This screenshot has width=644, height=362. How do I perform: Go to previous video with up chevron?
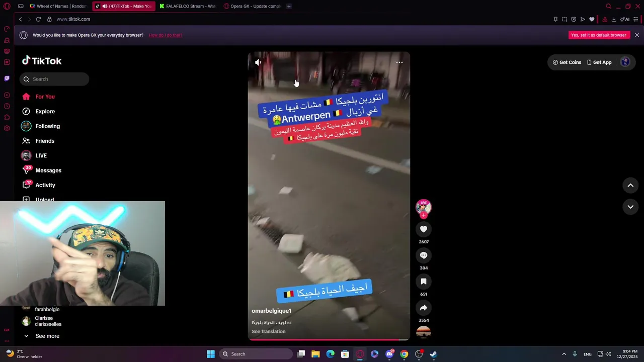[630, 186]
